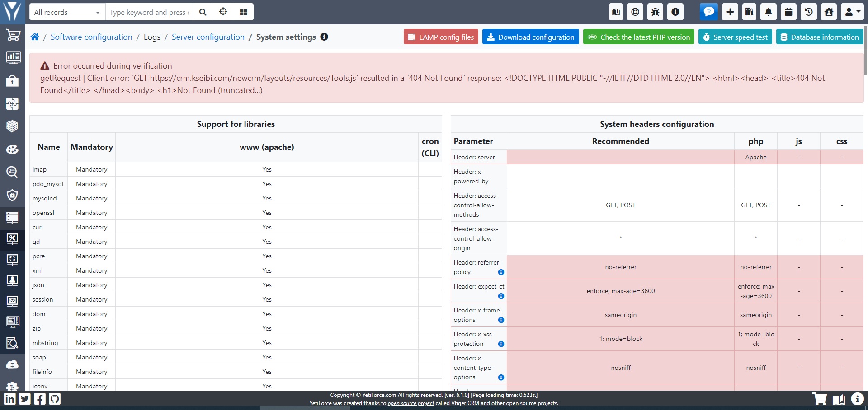
Task: Open the YetiForce chat window
Action: [708, 12]
